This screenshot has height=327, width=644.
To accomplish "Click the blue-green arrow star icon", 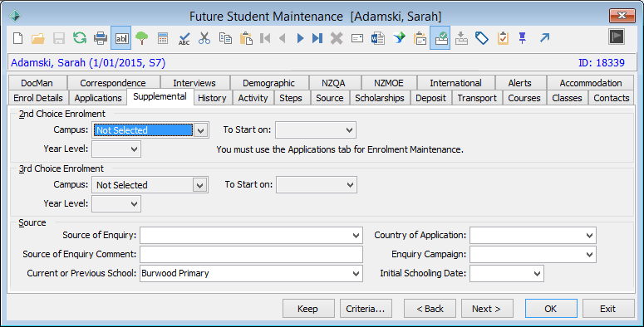I will 399,38.
